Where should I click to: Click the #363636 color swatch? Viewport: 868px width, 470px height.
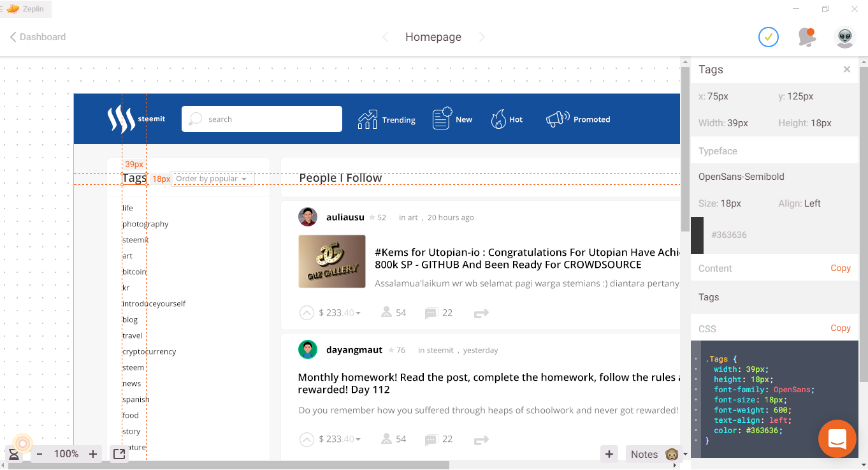pos(697,235)
